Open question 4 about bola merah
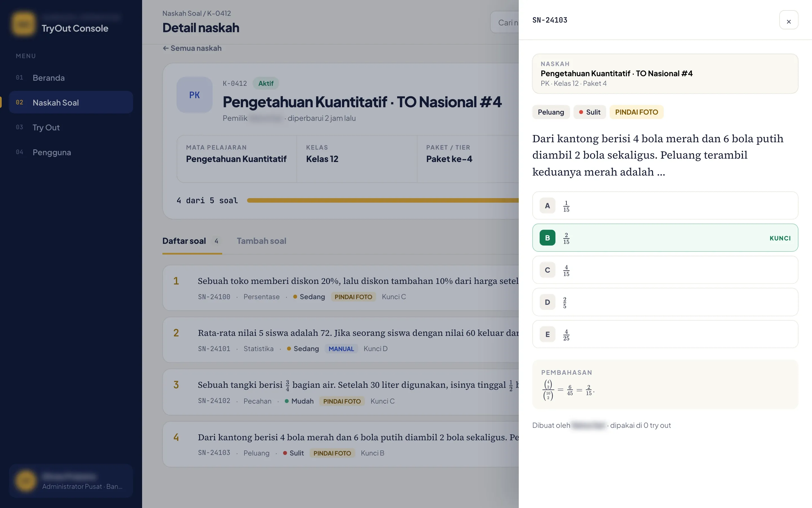The width and height of the screenshot is (812, 508). pyautogui.click(x=341, y=444)
